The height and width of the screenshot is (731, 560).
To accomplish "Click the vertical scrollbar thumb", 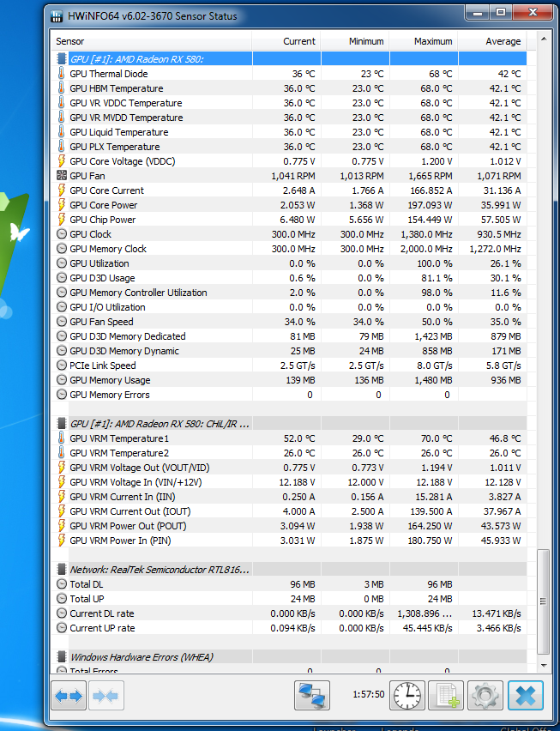I will (x=543, y=601).
